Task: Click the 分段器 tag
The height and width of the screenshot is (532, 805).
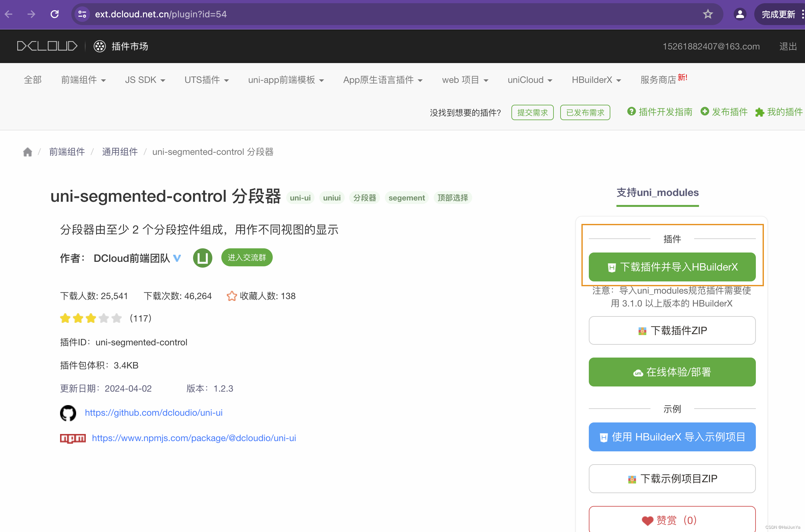Action: click(x=365, y=198)
